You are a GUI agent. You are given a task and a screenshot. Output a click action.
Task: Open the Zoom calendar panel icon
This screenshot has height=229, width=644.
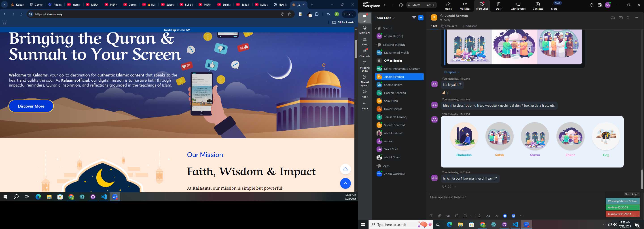pos(600,5)
